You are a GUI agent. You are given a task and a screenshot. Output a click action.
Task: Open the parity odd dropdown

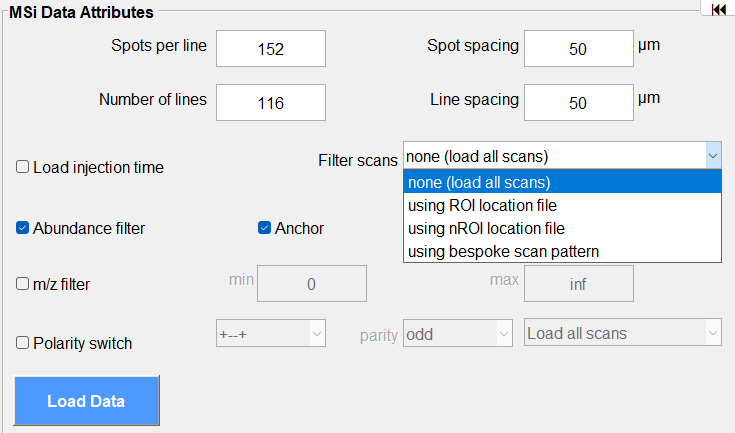click(457, 333)
